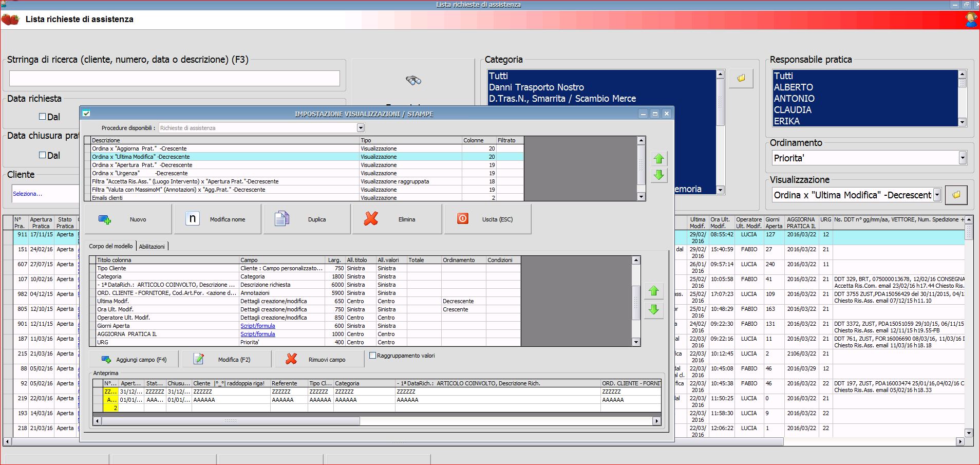Click the Aggiungi campo (F4) button
This screenshot has width=980, height=465.
(135, 359)
